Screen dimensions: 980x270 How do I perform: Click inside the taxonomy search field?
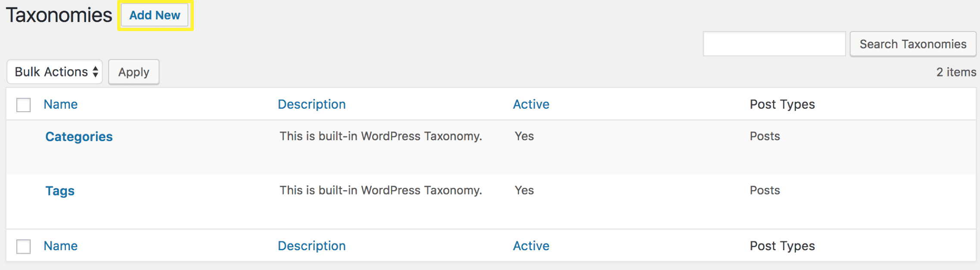(773, 43)
